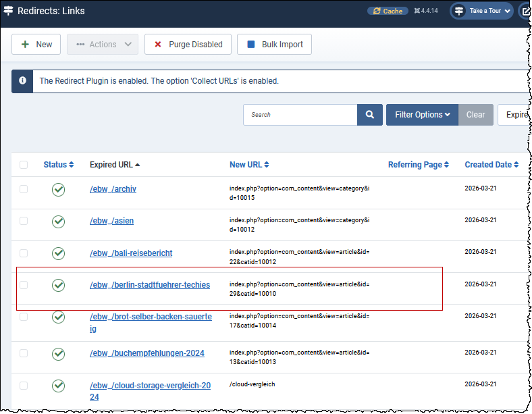
Task: Click into the Search input field
Action: click(300, 115)
